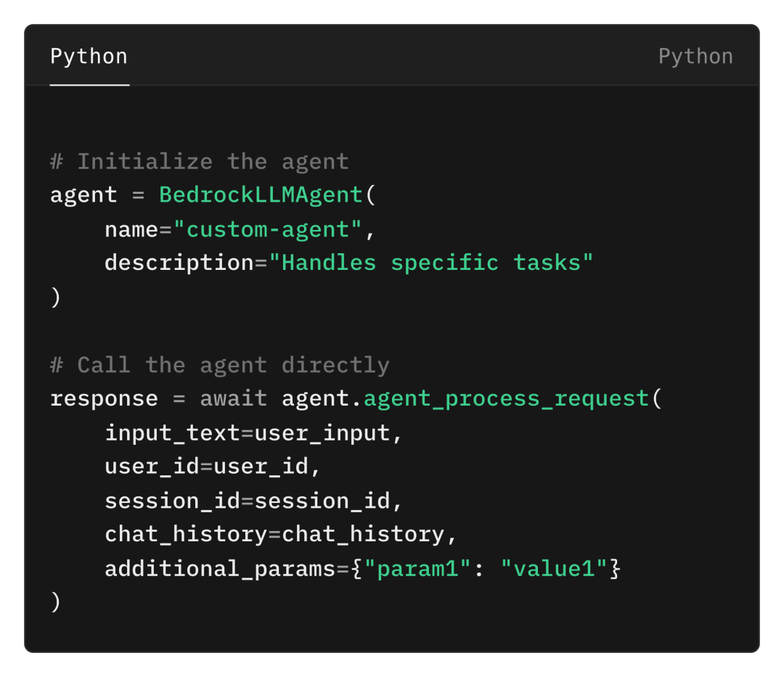Viewport: 784px width, 677px height.
Task: Click the response variable name
Action: 104,398
